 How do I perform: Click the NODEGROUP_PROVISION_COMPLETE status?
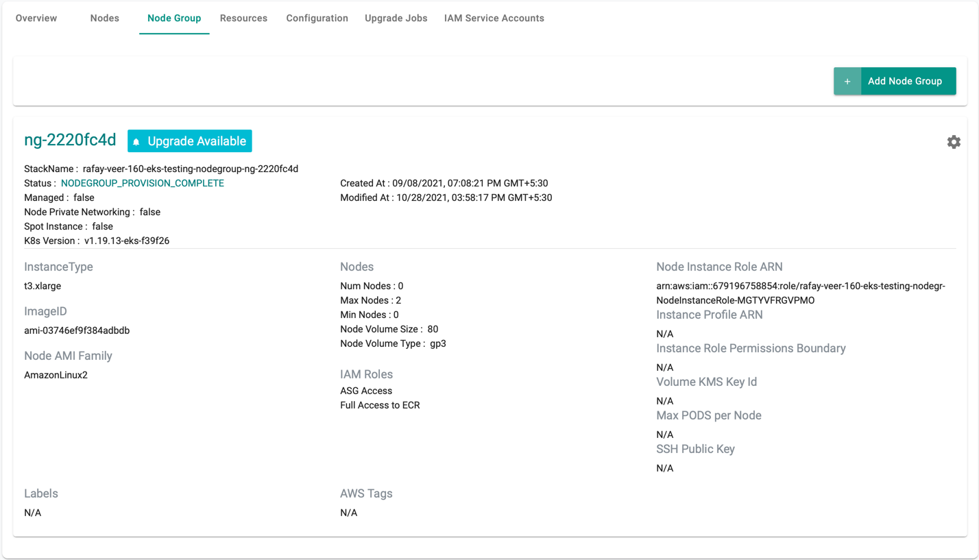click(143, 184)
